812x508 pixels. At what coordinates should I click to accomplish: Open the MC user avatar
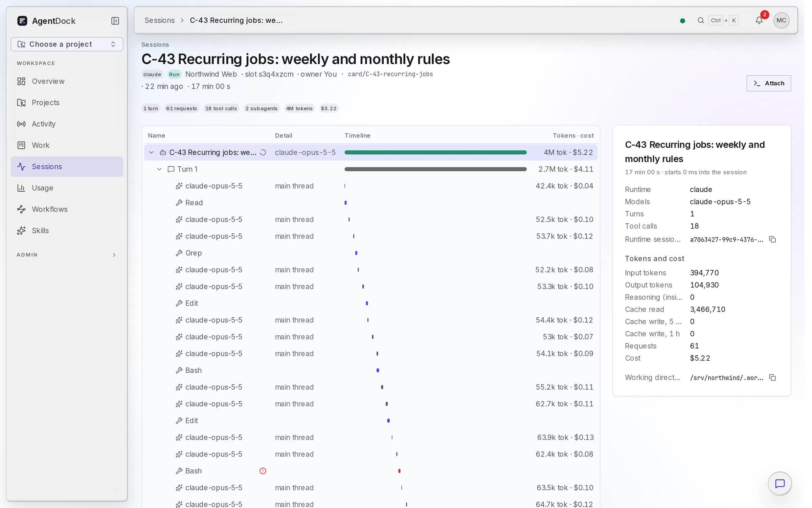pyautogui.click(x=781, y=20)
